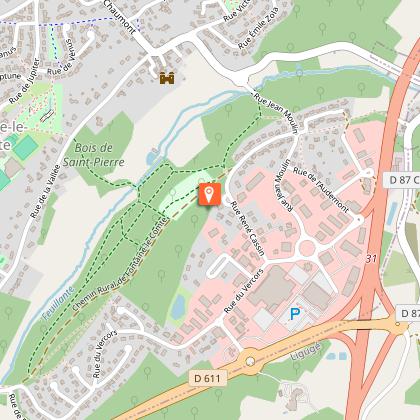Screen dimensions: 420x420
Task: Click the Ligugé place label
Action: coord(306,352)
